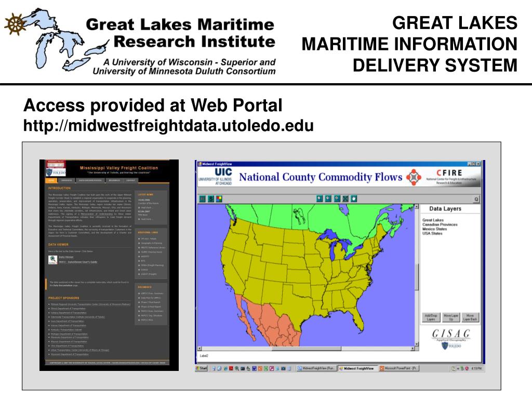Click the Midwest FreightView window title bar
532x399 pixels.
click(339, 164)
